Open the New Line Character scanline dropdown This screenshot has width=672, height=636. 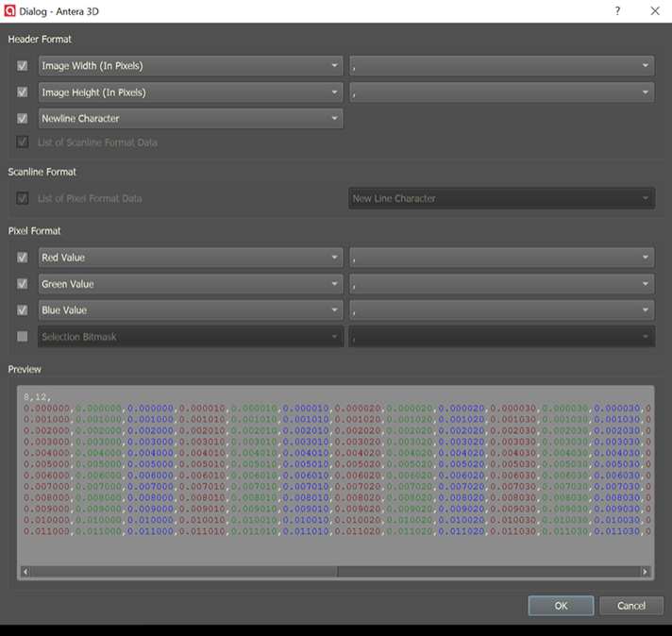pos(502,198)
